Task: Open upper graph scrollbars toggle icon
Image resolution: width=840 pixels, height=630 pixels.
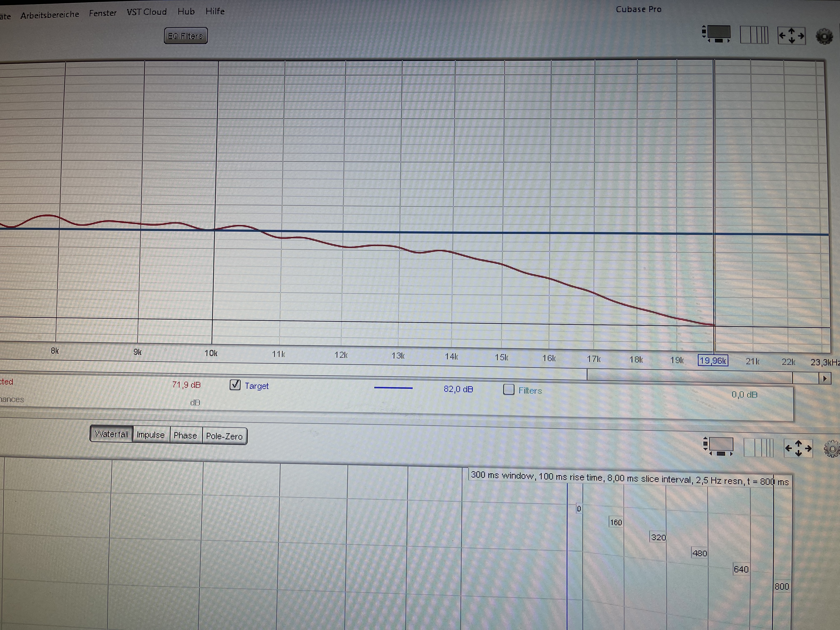Action: click(x=716, y=34)
